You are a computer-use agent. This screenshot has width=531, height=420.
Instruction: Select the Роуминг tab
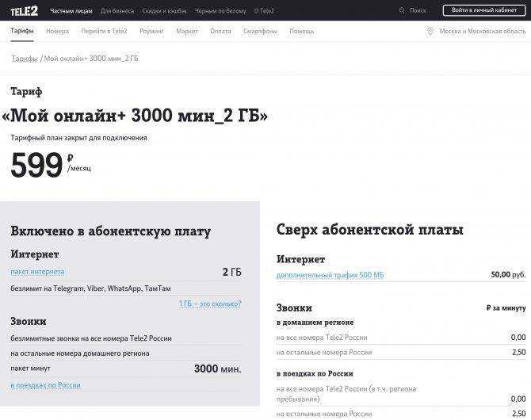pos(151,31)
